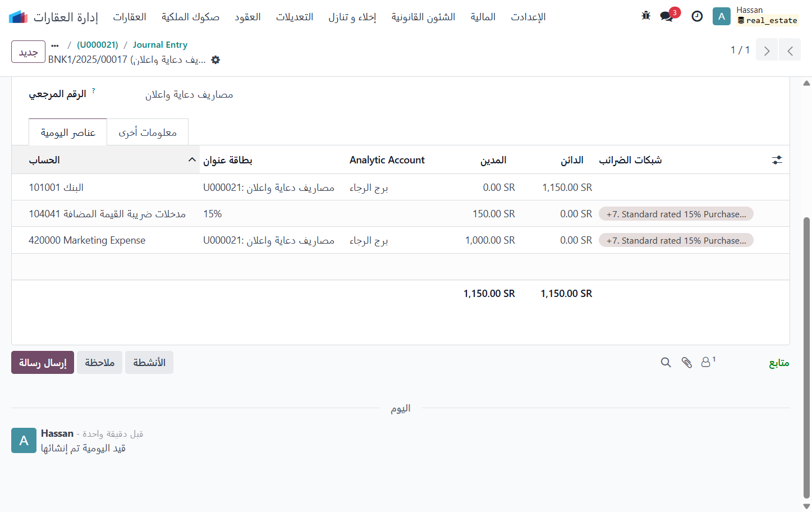
Task: Open the Hassan user avatar menu
Action: pos(721,16)
